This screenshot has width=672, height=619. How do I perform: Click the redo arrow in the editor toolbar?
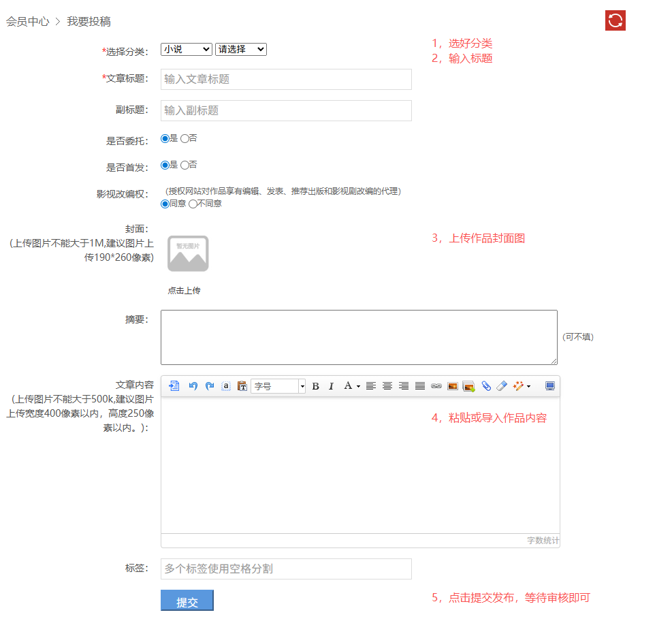click(209, 386)
